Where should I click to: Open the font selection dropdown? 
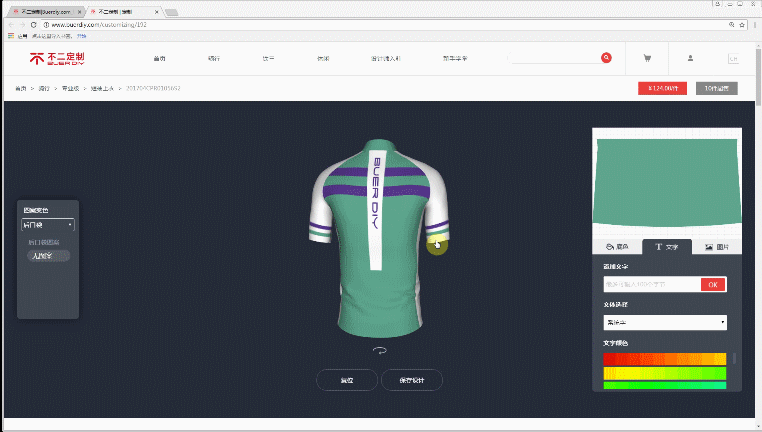point(664,323)
